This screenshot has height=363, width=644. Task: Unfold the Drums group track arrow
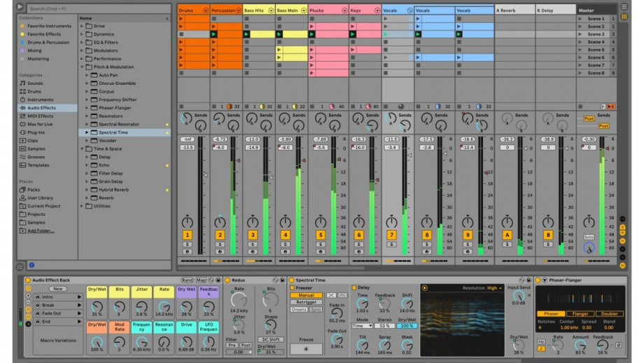(206, 11)
